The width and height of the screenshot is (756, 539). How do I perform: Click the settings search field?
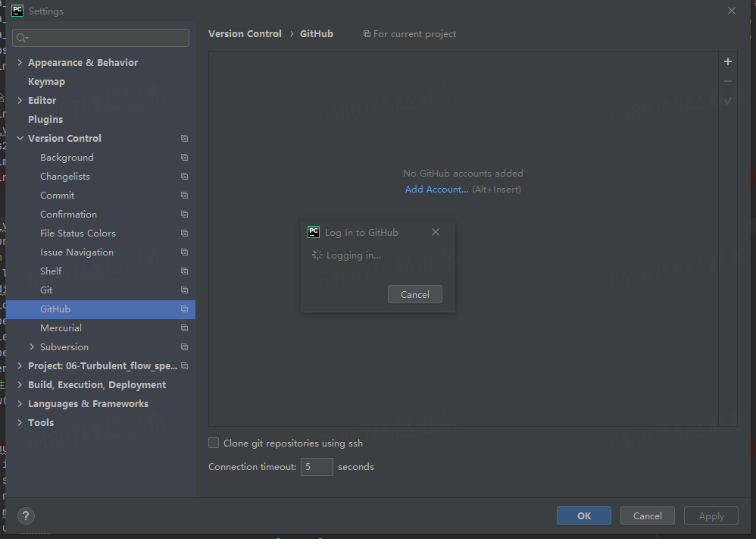click(101, 38)
